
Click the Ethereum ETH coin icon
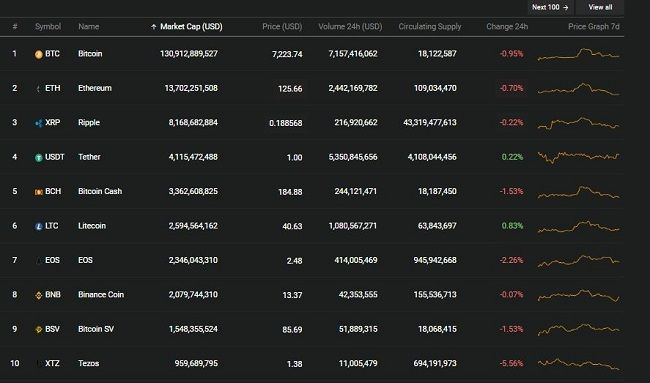(x=39, y=89)
